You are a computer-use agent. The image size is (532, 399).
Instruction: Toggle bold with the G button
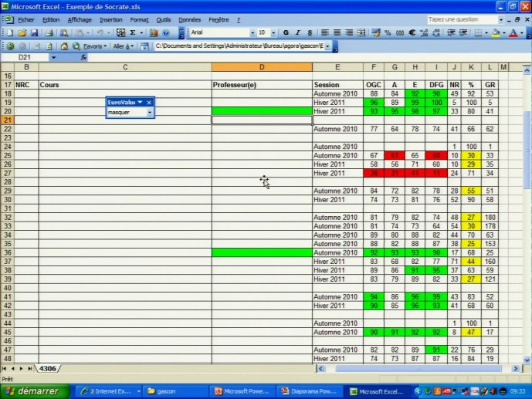click(x=286, y=33)
